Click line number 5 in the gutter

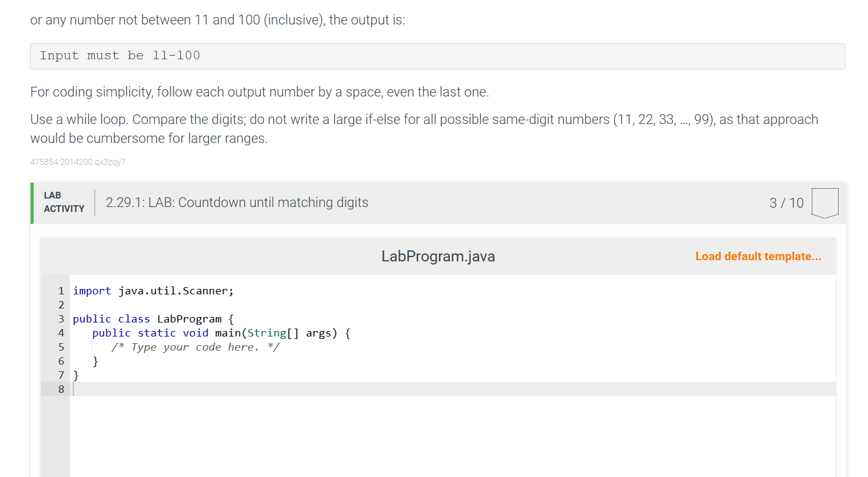pos(61,346)
